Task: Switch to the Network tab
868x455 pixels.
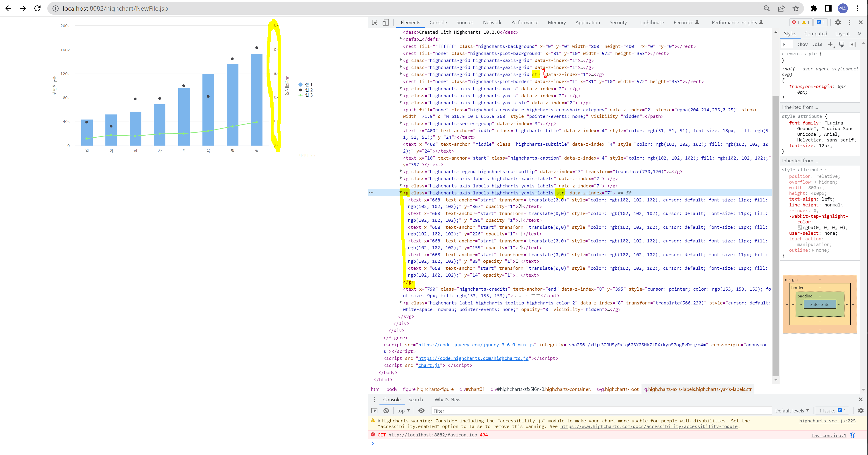Action: (492, 23)
